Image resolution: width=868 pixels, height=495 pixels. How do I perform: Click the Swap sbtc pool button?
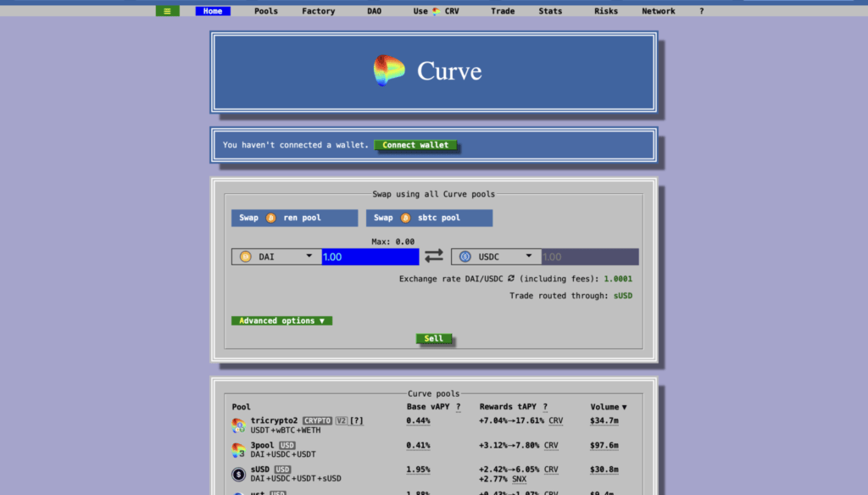(429, 218)
